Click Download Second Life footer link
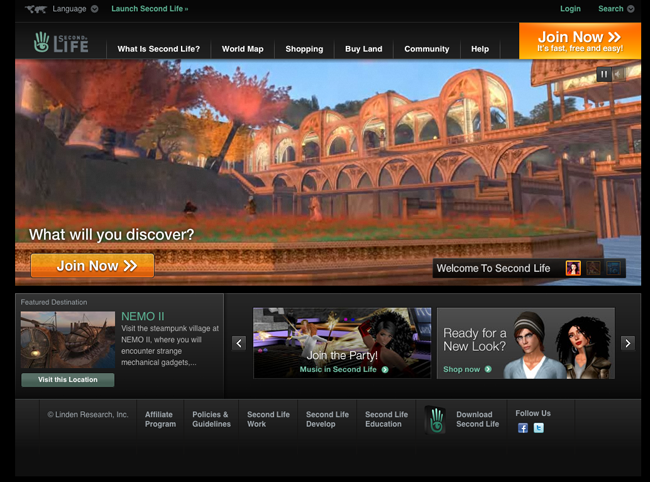This screenshot has width=650, height=482. coord(478,419)
